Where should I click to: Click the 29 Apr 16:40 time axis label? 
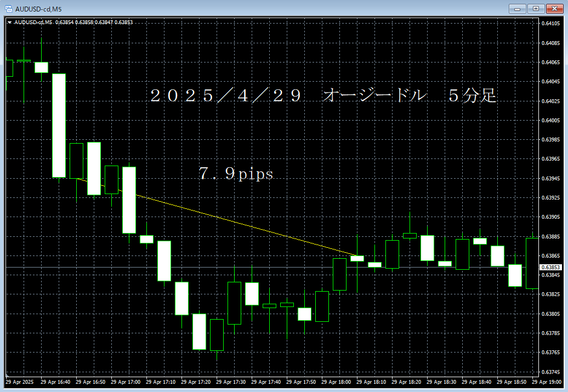coord(55,382)
